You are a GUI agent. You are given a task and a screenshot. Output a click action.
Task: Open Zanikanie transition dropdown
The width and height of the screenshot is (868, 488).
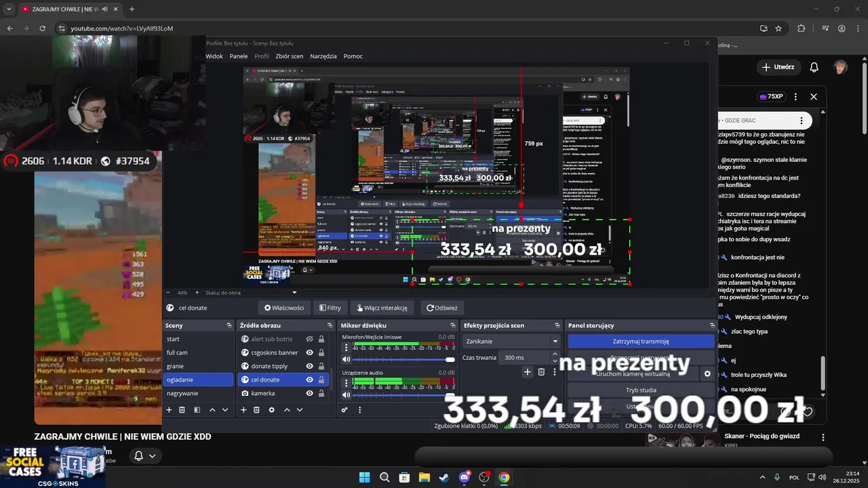point(512,341)
